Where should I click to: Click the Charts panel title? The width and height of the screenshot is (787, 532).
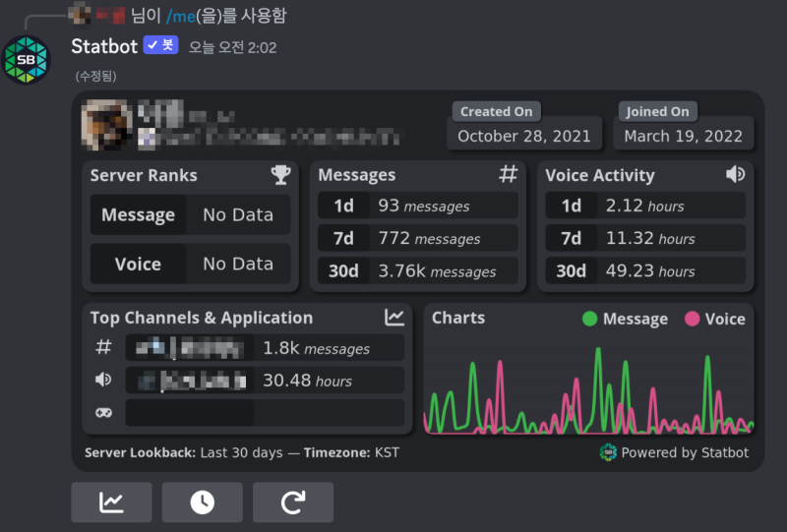pos(458,318)
